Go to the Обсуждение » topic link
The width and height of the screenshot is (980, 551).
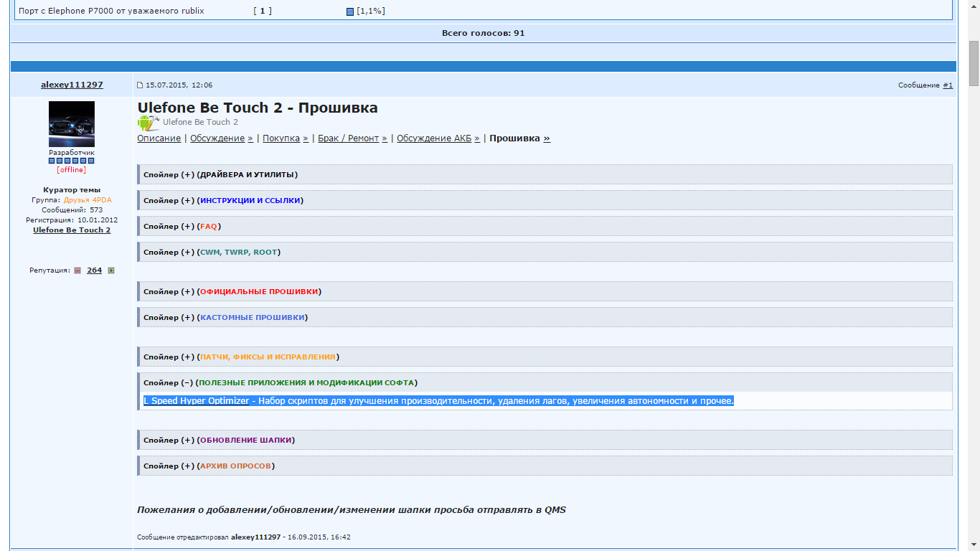(x=222, y=138)
